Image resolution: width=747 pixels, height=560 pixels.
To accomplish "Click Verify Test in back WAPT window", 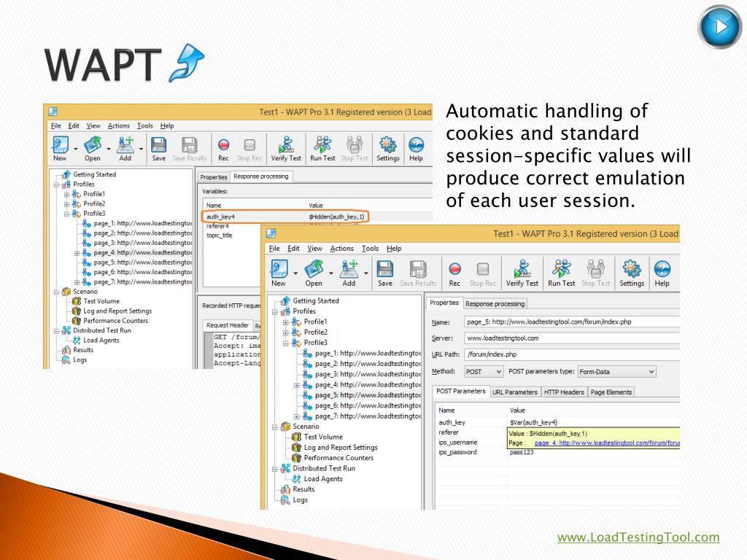I will pyautogui.click(x=286, y=149).
